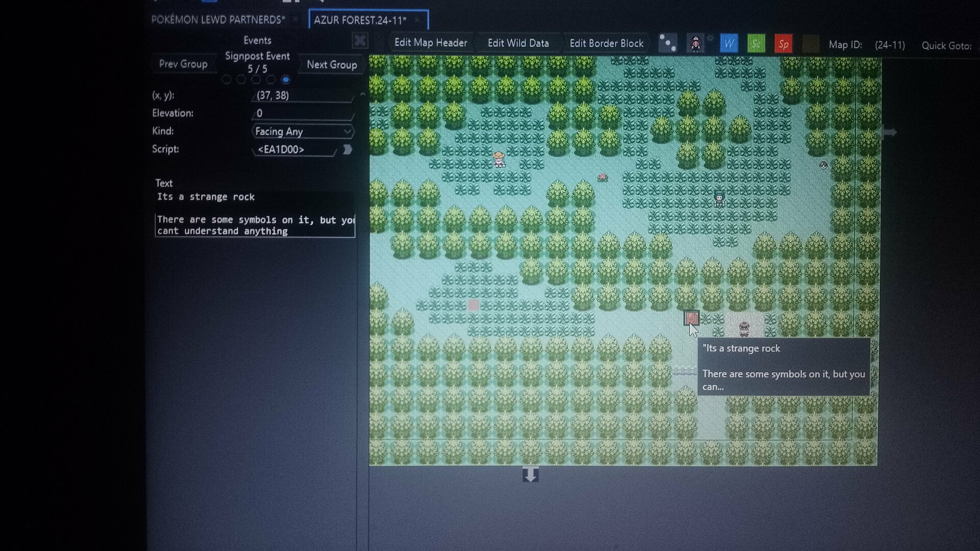The height and width of the screenshot is (551, 980).
Task: Click the (x, y) coordinates field
Action: [x=303, y=95]
